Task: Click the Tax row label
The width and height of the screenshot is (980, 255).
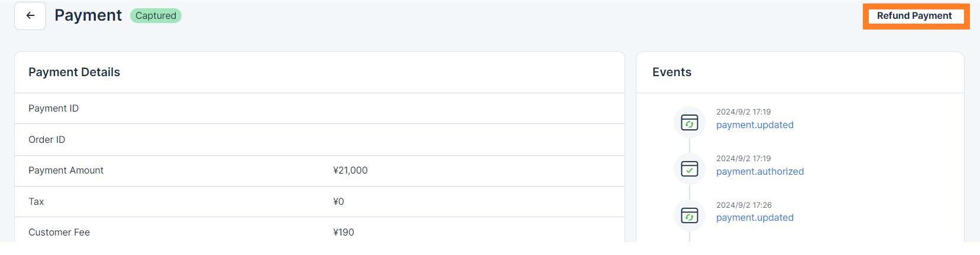Action: [x=36, y=202]
